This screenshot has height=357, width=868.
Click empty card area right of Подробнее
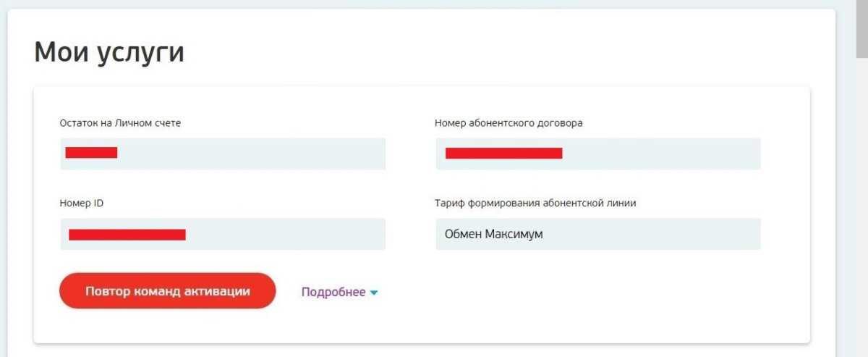pos(579,293)
